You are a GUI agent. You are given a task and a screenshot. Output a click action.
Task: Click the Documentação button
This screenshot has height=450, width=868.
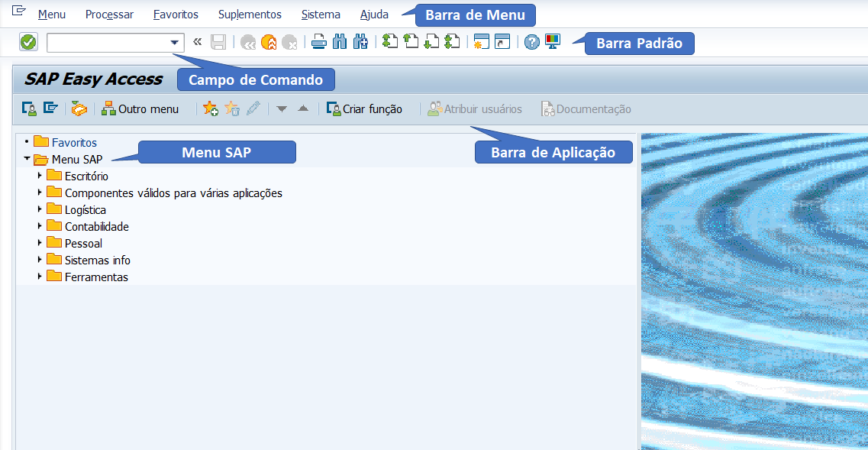586,109
